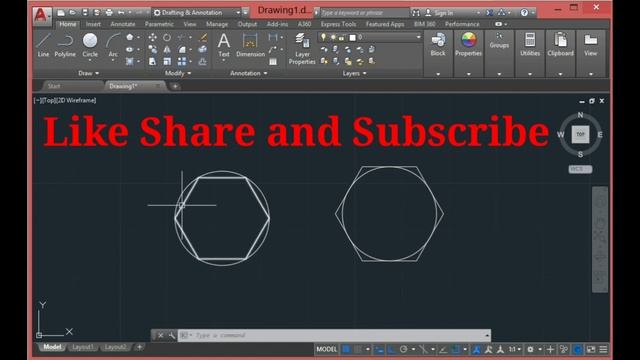Choose the Array tool icon
This screenshot has width=640, height=360.
click(x=182, y=62)
